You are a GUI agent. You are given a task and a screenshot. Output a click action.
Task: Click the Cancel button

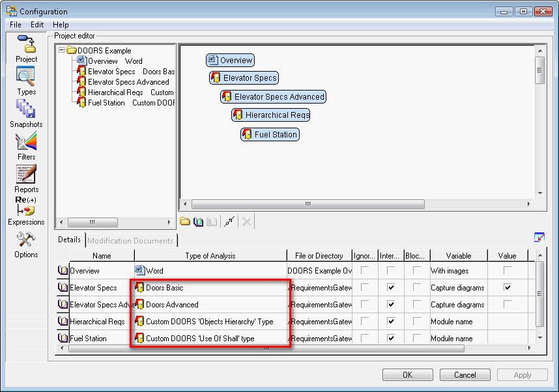[x=465, y=375]
